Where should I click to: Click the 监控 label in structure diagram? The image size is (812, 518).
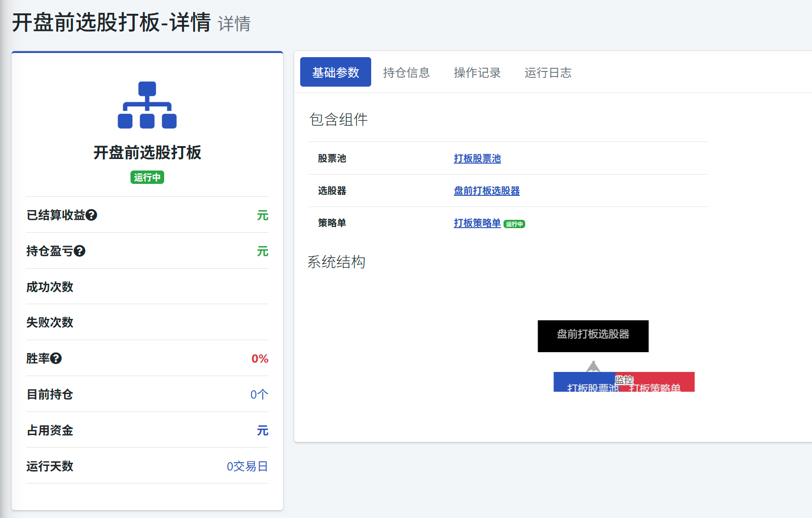pyautogui.click(x=624, y=379)
